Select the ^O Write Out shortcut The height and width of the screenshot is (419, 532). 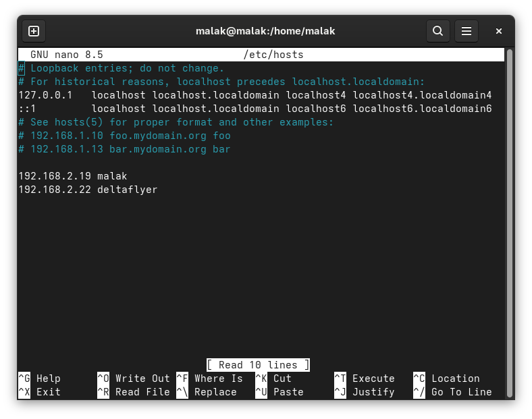click(x=133, y=379)
